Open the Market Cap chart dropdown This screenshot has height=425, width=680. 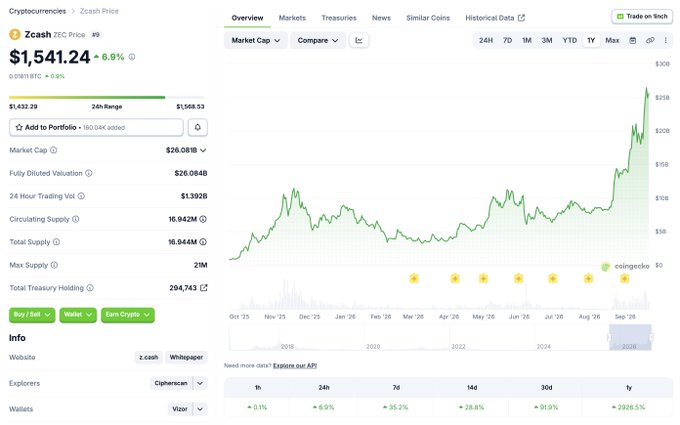(255, 40)
